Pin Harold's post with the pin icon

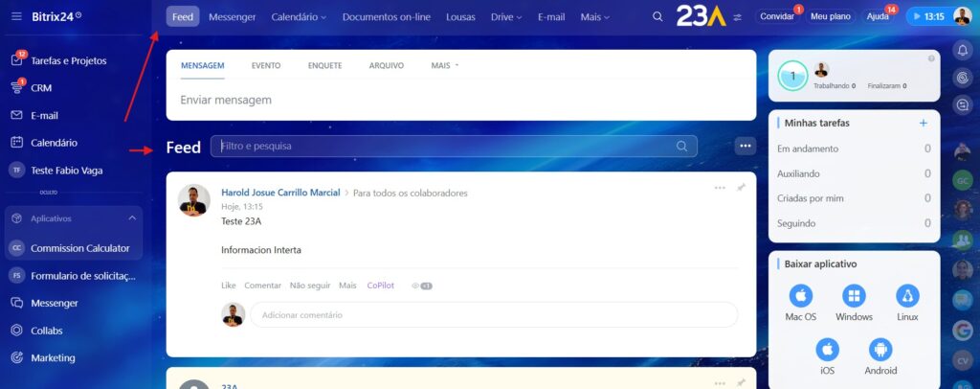[741, 188]
